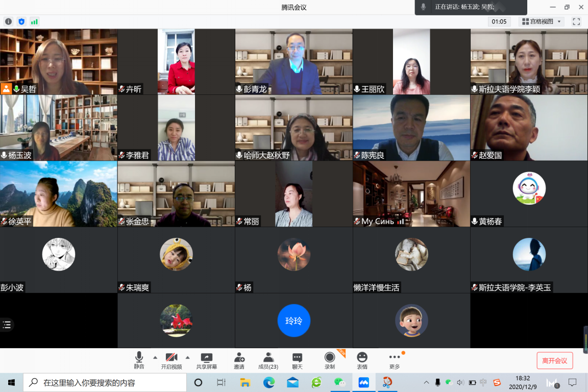Select 吴哲's video tile
Viewport: 588px width, 392px height.
(59, 61)
